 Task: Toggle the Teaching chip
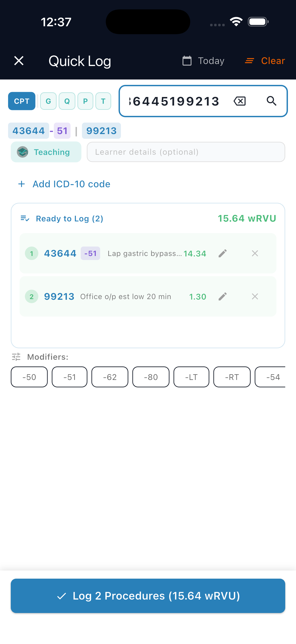46,152
